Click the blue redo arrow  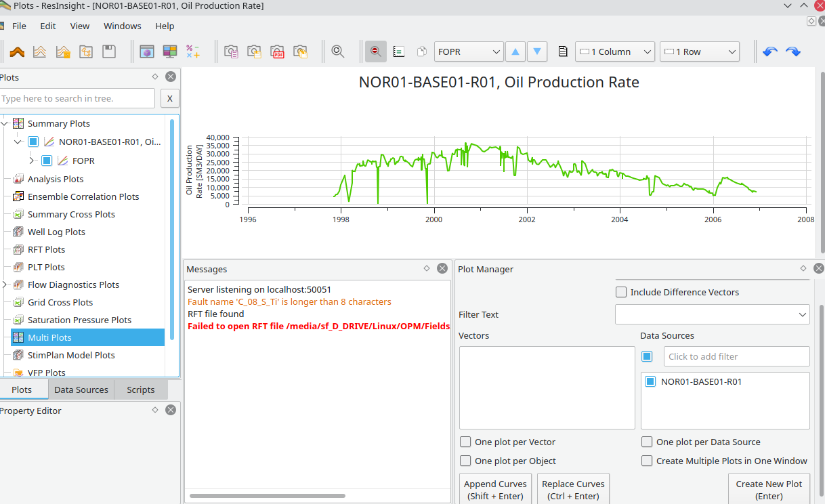(x=793, y=51)
